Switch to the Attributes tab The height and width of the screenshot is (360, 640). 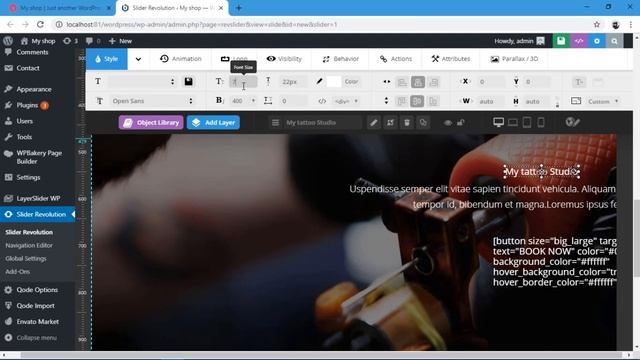(x=451, y=59)
